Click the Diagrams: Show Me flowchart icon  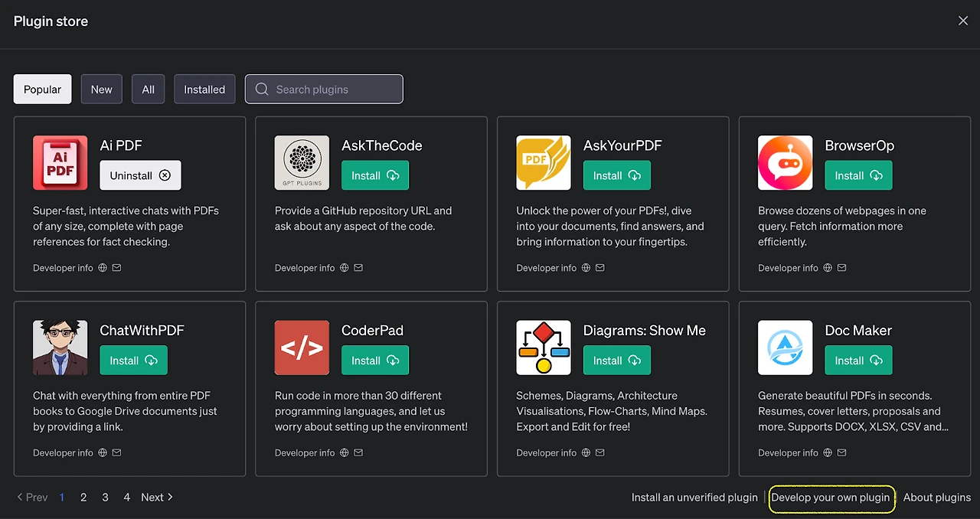pos(544,348)
